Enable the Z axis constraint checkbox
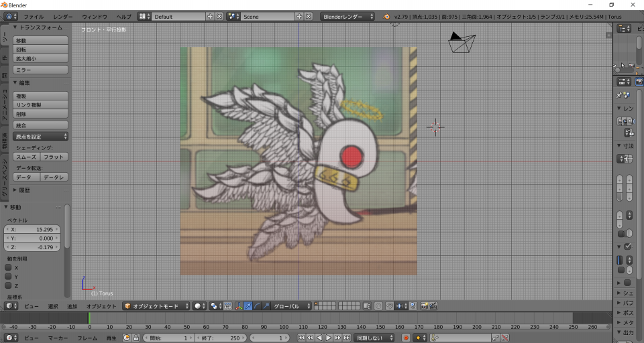The height and width of the screenshot is (343, 644). (x=8, y=285)
